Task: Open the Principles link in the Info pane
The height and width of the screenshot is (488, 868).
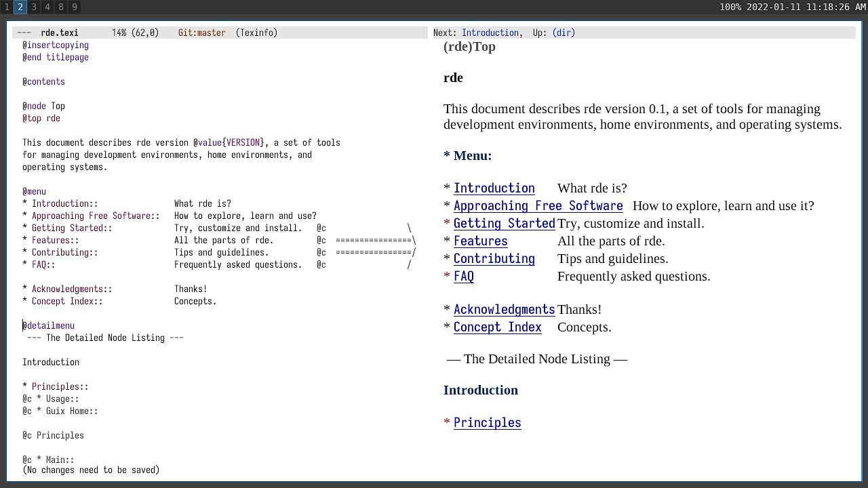Action: [488, 423]
